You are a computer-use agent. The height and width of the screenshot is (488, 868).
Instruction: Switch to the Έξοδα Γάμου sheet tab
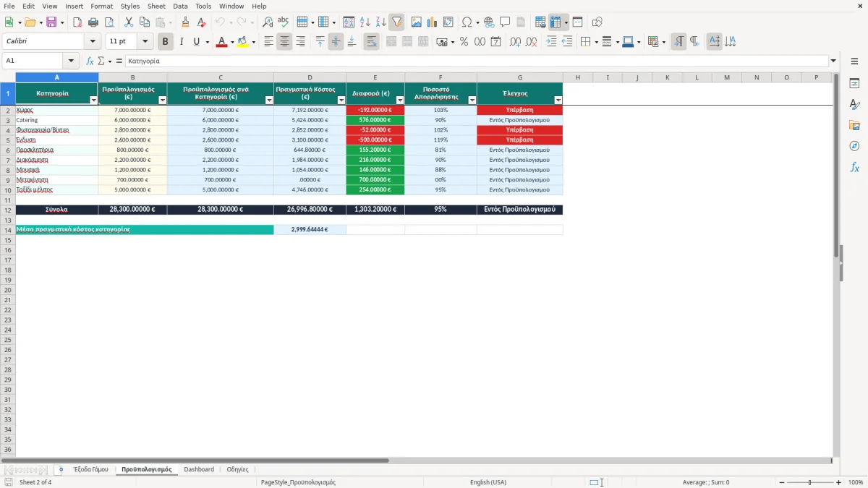pyautogui.click(x=91, y=469)
